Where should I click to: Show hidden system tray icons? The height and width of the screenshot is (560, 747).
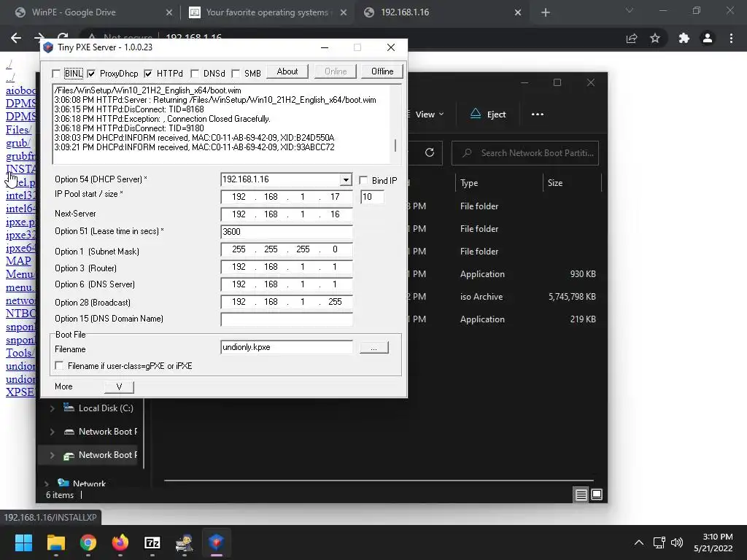(x=639, y=542)
